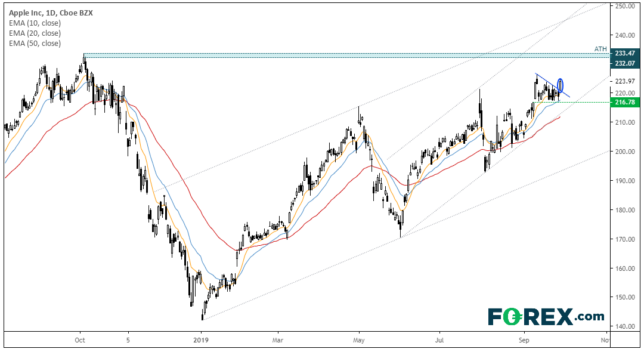
Task: Click the 210.00 price axis label
Action: click(x=625, y=122)
